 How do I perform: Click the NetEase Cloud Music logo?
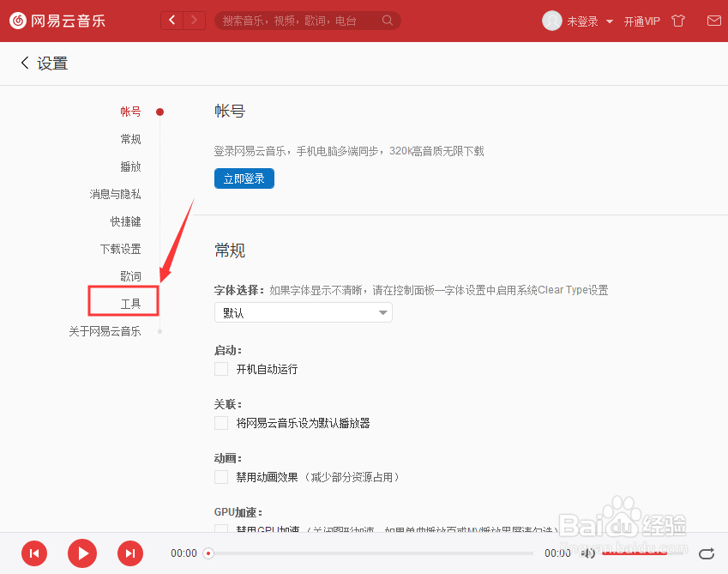(x=57, y=21)
